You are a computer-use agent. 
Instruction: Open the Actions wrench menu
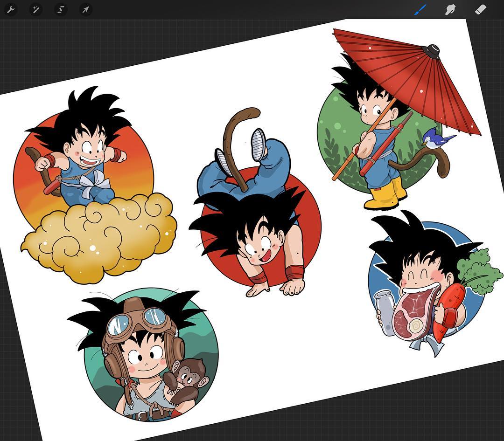[x=11, y=10]
